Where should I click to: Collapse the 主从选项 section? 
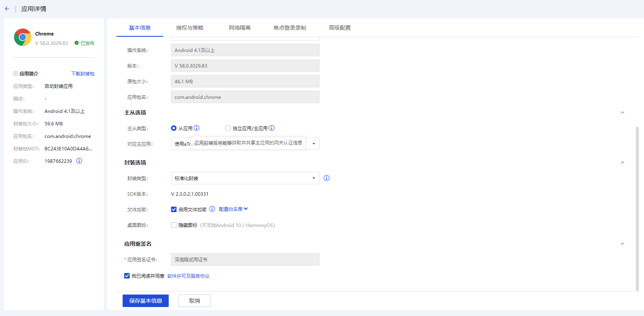coord(623,112)
